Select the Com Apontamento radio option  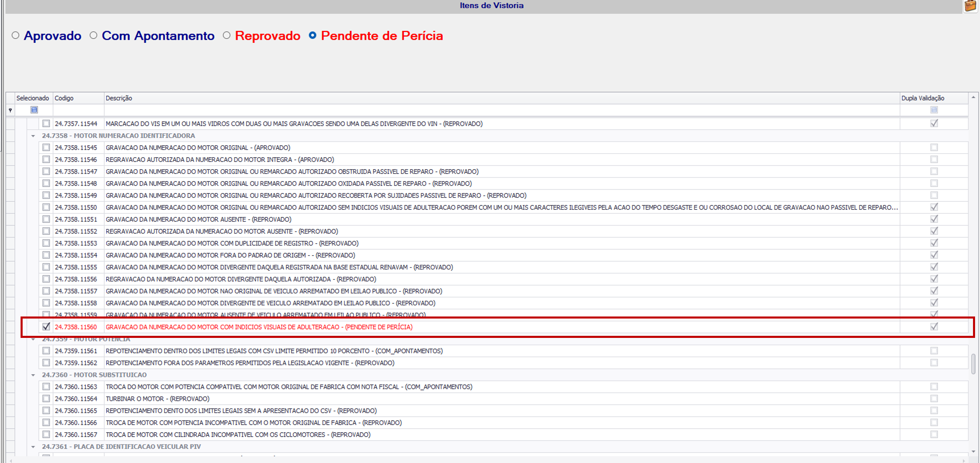click(94, 35)
